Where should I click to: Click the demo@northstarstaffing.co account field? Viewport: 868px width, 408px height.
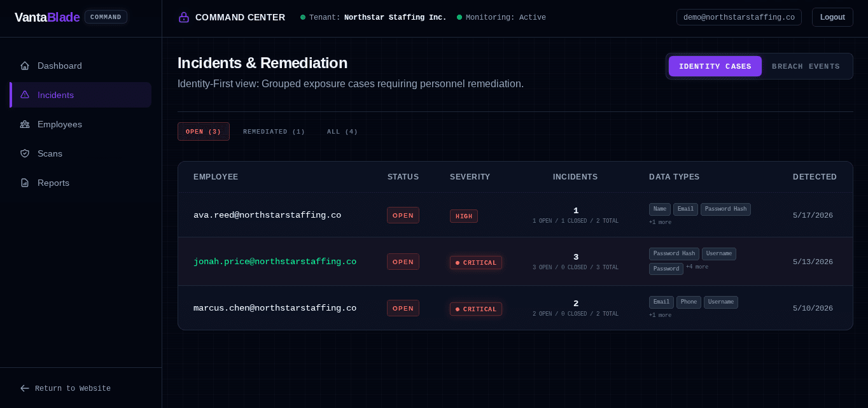[739, 17]
